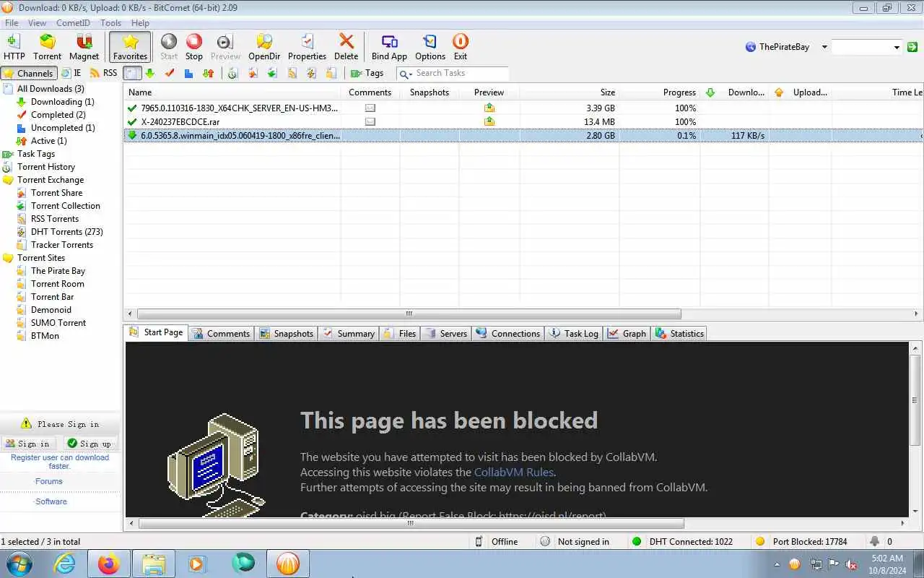Viewport: 924px width, 578px height.
Task: Toggle the up-down arrows active filter
Action: 209,73
